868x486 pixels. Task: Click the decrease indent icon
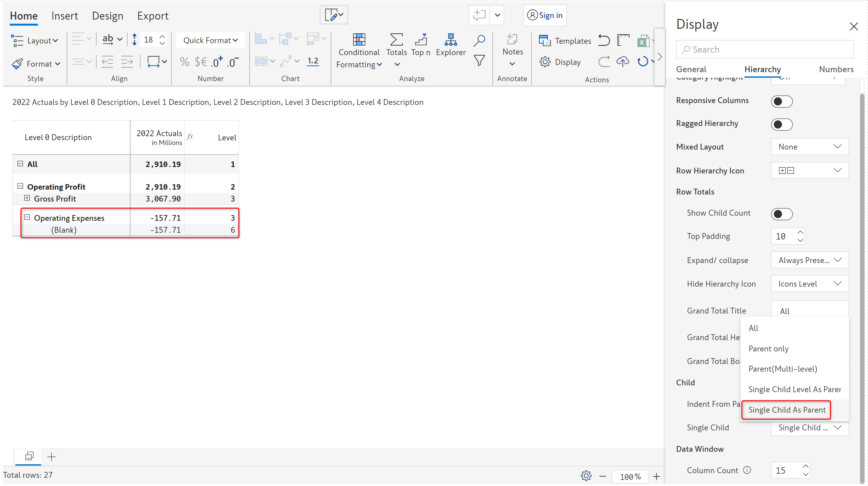pos(107,62)
